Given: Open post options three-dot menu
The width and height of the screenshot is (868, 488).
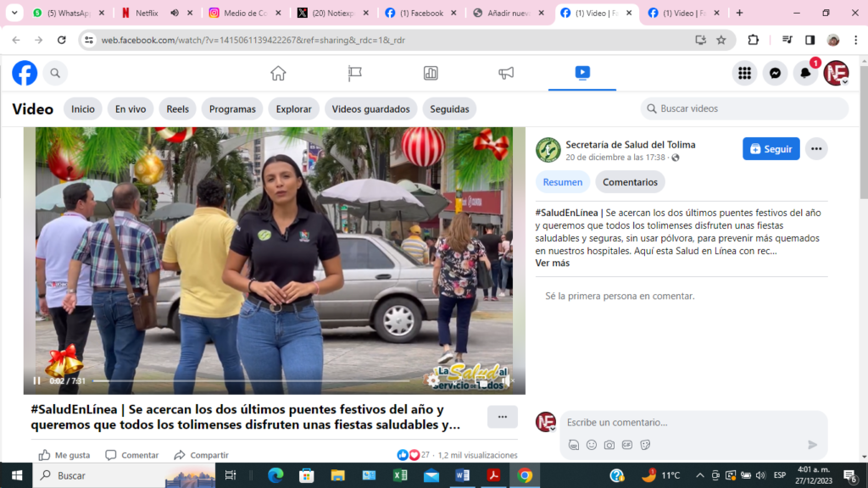Looking at the screenshot, I should [x=815, y=149].
